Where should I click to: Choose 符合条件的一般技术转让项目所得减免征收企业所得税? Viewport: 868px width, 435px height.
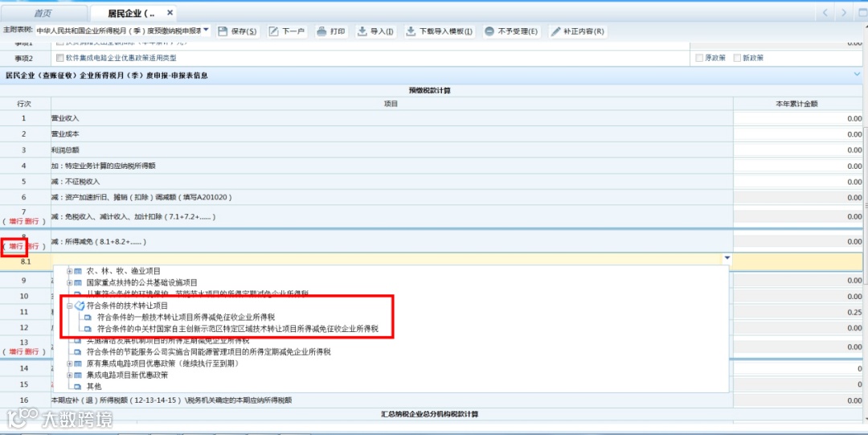(186, 317)
